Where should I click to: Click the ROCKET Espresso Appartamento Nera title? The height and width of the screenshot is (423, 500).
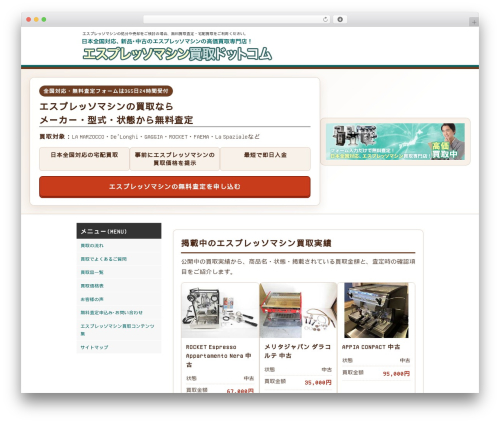[219, 356]
